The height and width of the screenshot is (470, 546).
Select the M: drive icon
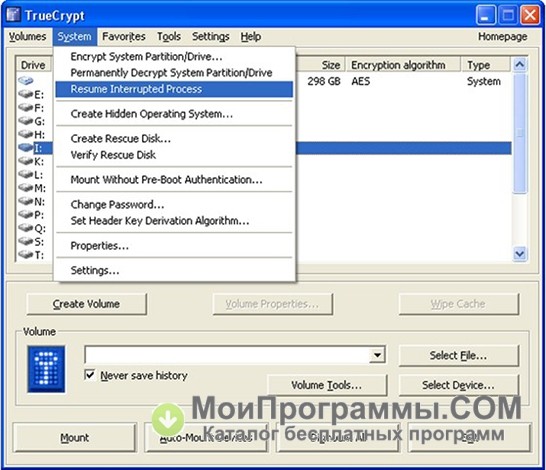pos(25,188)
